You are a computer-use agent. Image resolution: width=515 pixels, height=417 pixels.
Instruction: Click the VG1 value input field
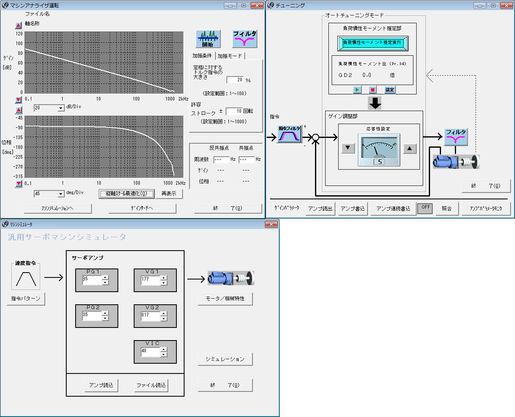150,280
